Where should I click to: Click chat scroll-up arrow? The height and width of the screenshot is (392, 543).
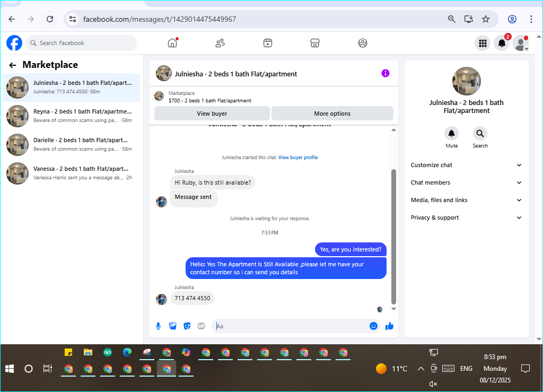(x=393, y=130)
